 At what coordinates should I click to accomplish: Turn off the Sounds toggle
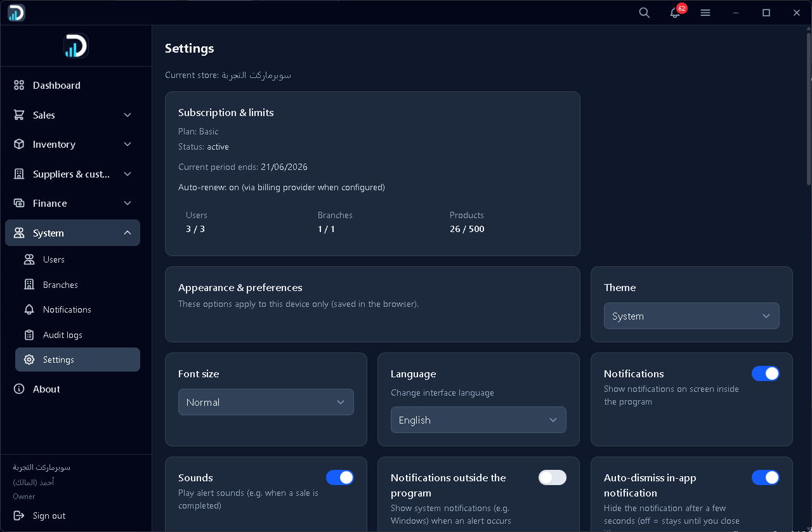pyautogui.click(x=340, y=477)
